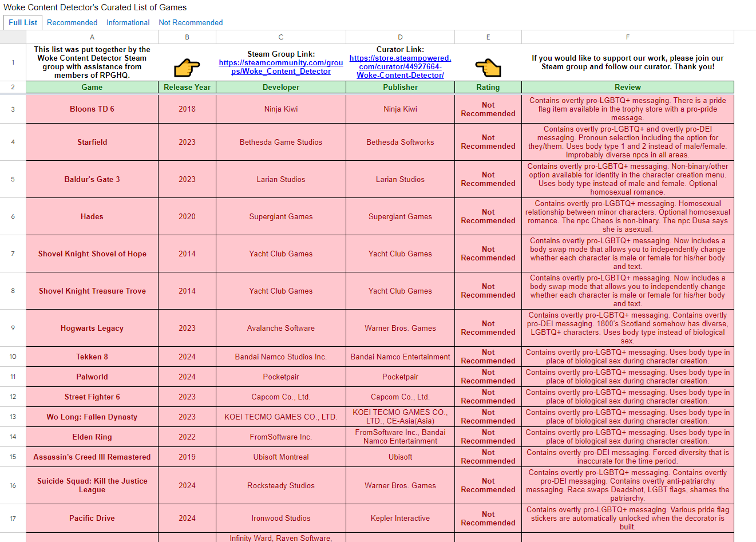Select row 3 header number
756x542 pixels.
(13, 109)
